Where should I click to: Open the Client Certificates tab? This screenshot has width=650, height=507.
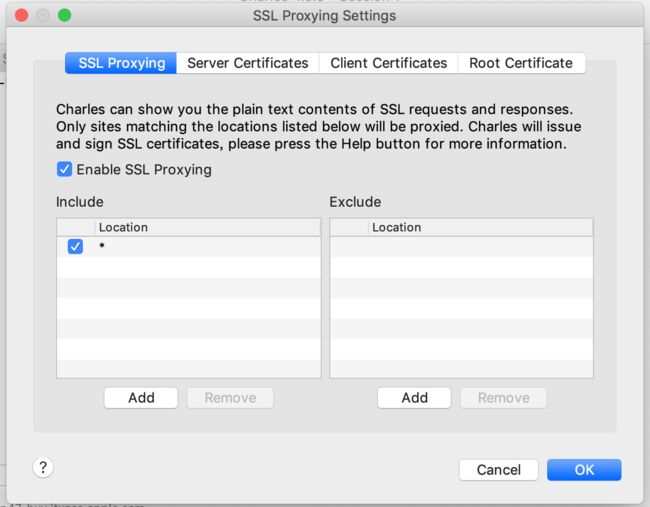coord(388,63)
